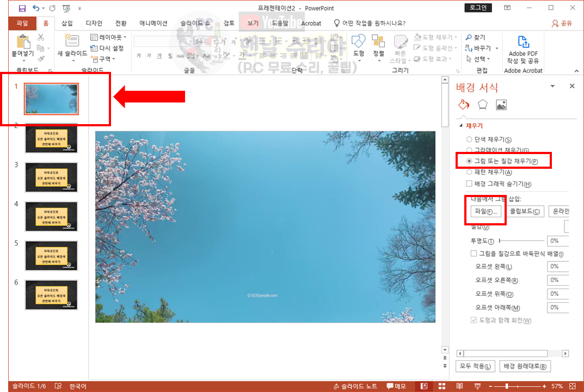584x392 pixels.
Task: Save the presentation from the quick access toolbar
Action: pyautogui.click(x=22, y=8)
